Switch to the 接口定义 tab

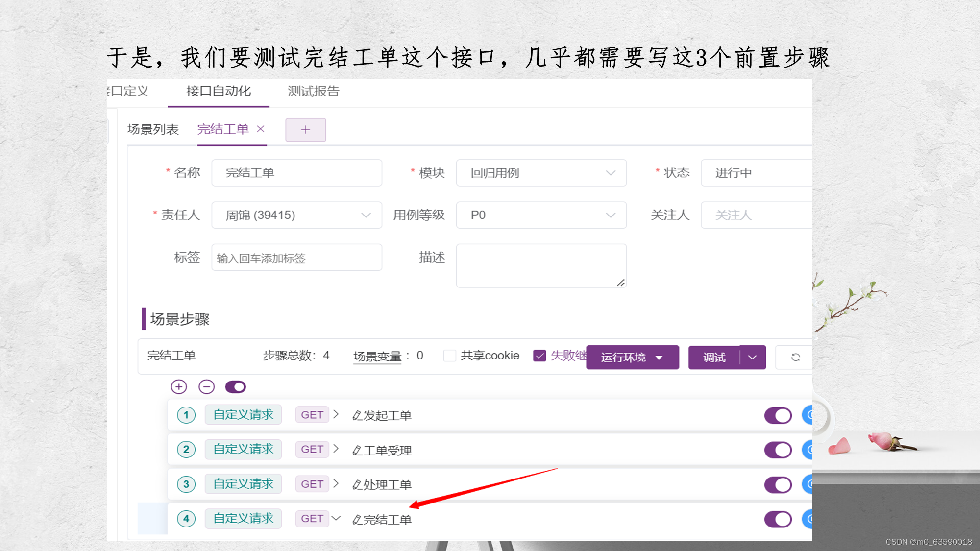pyautogui.click(x=128, y=91)
